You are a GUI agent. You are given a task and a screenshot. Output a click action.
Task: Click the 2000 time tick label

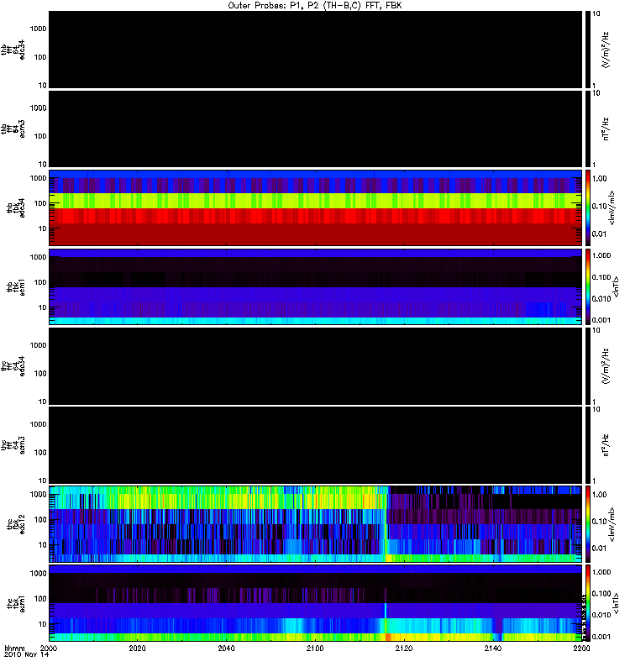click(49, 648)
